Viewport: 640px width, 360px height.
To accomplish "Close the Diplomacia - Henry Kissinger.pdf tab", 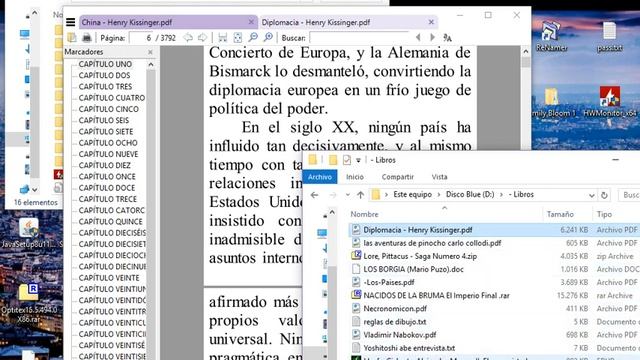I will [431, 22].
